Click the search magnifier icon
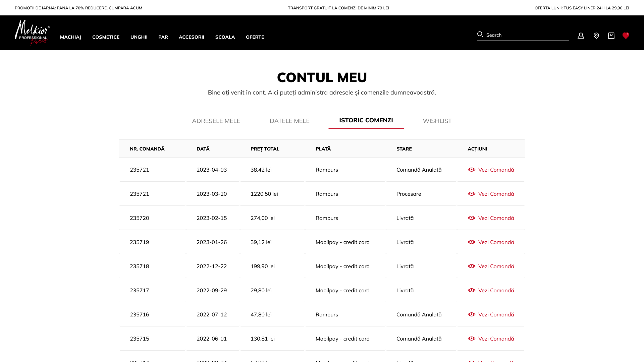 point(480,34)
